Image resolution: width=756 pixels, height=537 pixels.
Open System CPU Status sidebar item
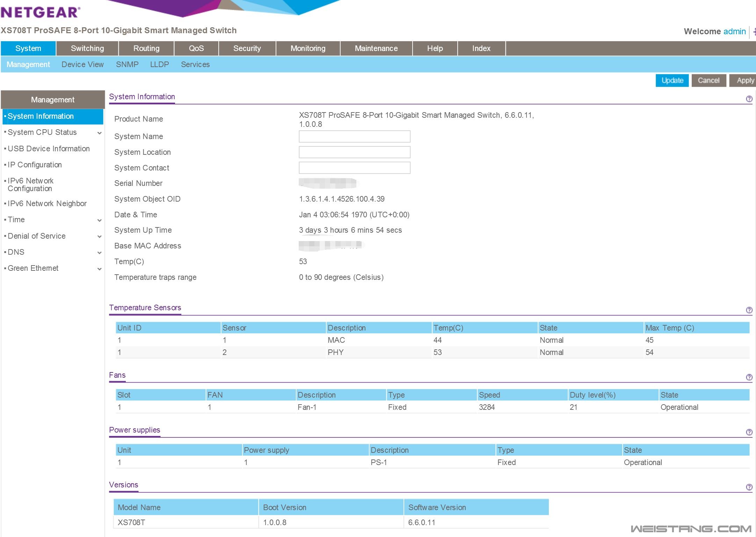click(x=42, y=132)
